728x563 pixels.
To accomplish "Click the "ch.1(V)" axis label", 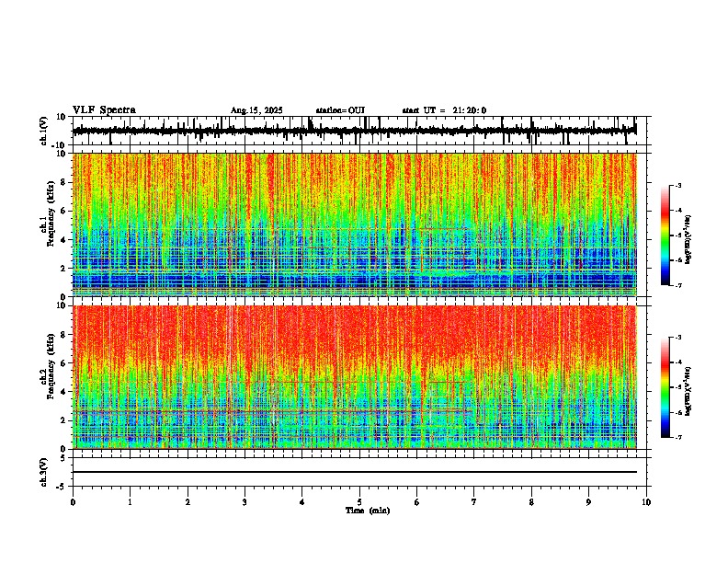I will click(x=44, y=131).
